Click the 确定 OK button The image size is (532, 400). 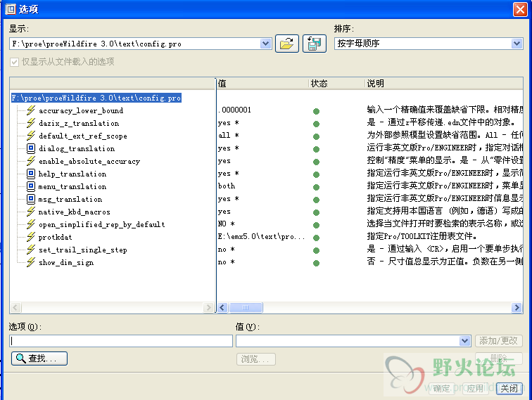[x=441, y=389]
